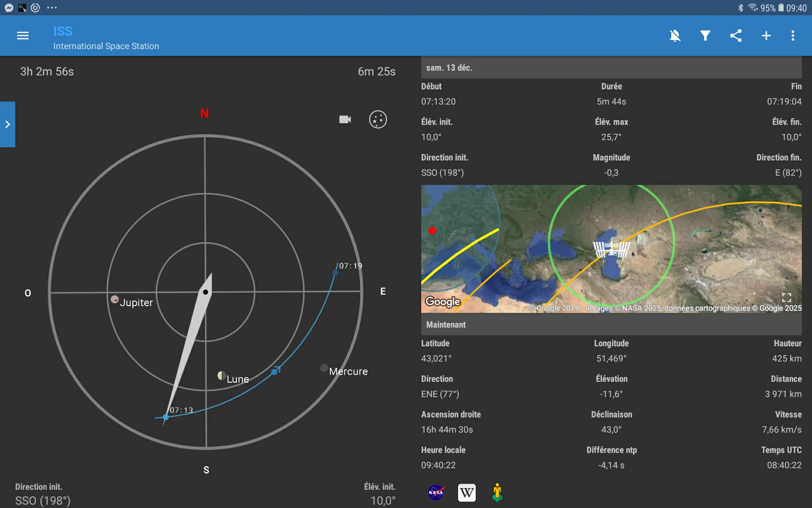Expand the left side panel chevron
Screen dimensions: 812x508
pos(8,124)
